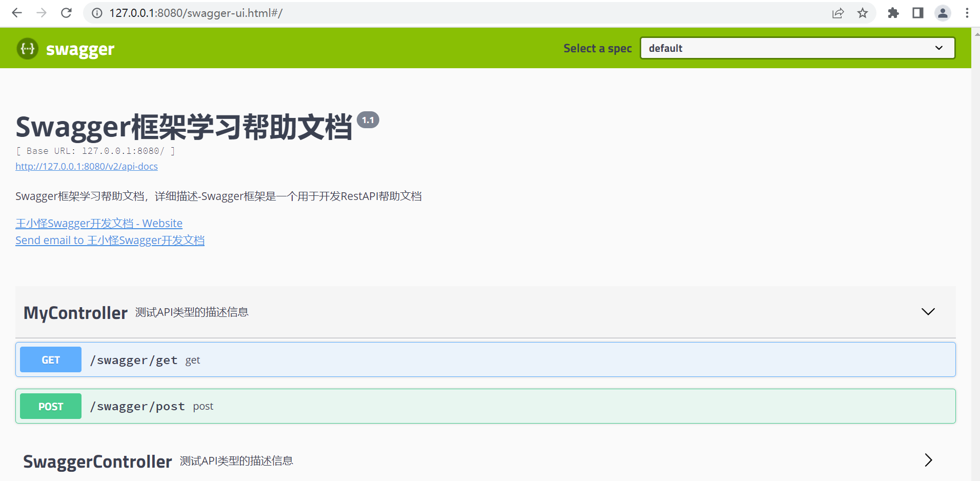The width and height of the screenshot is (980, 481).
Task: Click the share icon next to the address bar
Action: (838, 13)
